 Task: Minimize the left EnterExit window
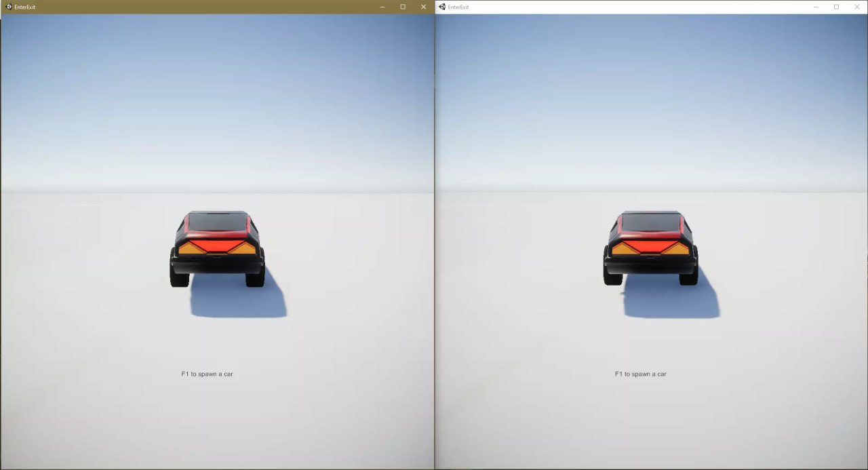coord(382,7)
